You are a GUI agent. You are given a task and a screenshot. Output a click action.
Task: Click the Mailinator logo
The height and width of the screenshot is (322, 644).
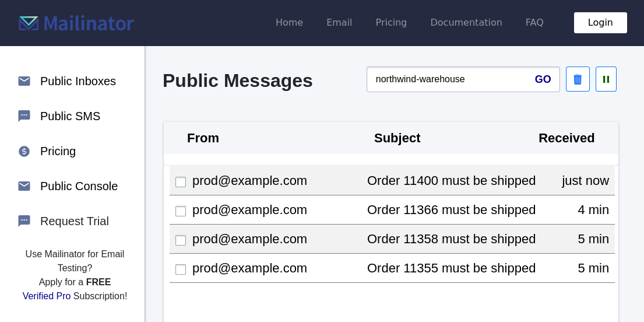tap(76, 23)
